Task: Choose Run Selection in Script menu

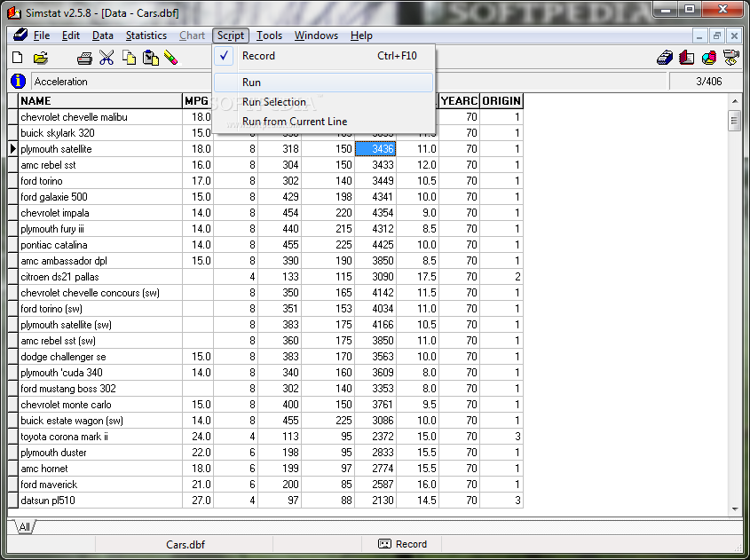Action: (x=324, y=102)
